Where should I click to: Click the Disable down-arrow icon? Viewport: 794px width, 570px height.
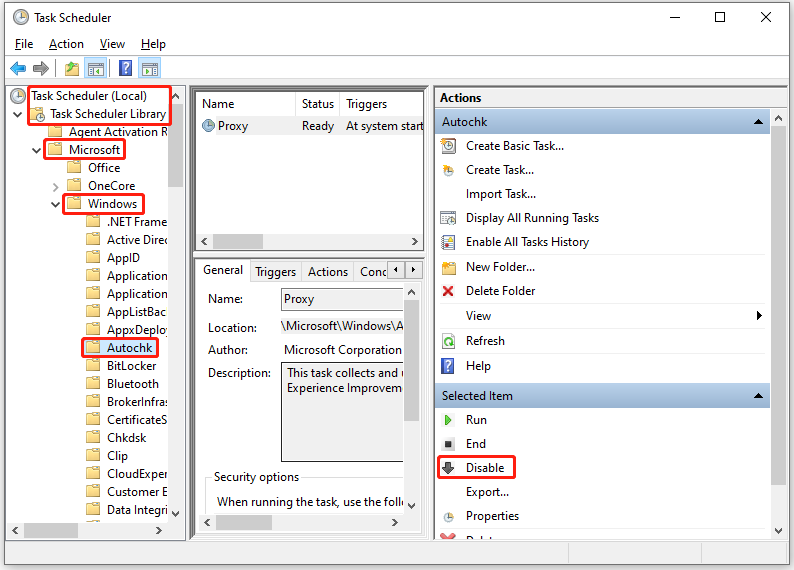pos(448,468)
